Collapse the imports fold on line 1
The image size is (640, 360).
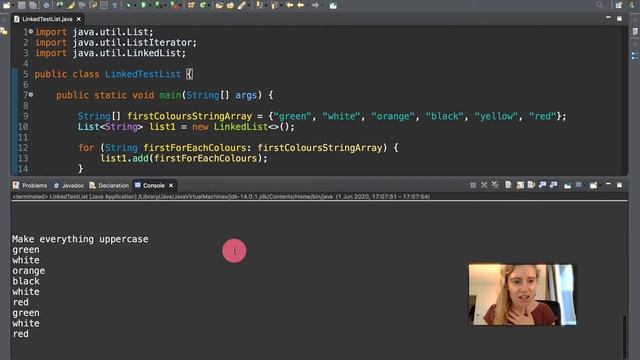pyautogui.click(x=31, y=31)
